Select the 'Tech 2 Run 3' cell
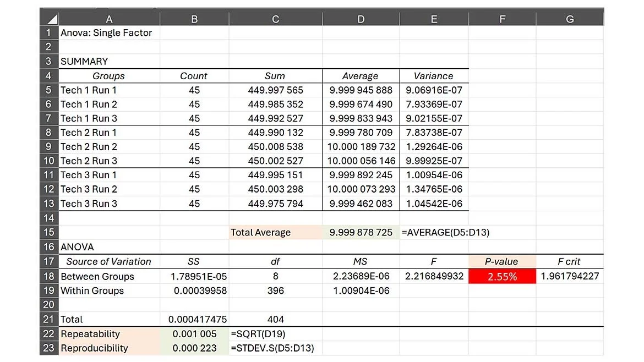Image resolution: width=644 pixels, height=362 pixels. [x=109, y=161]
